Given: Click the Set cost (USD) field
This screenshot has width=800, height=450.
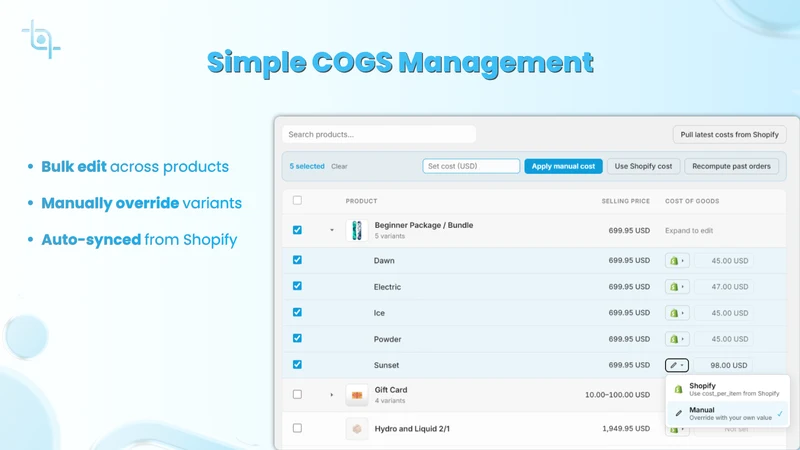Looking at the screenshot, I should 471,166.
